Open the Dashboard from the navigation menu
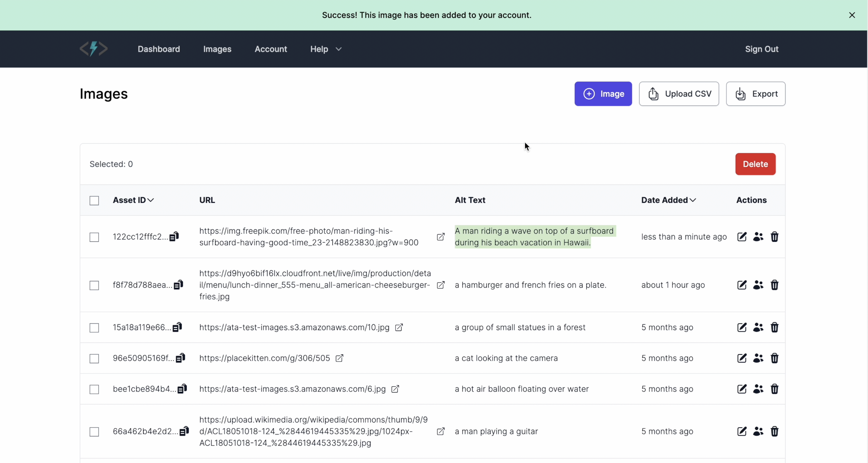This screenshot has width=868, height=463. coord(159,49)
